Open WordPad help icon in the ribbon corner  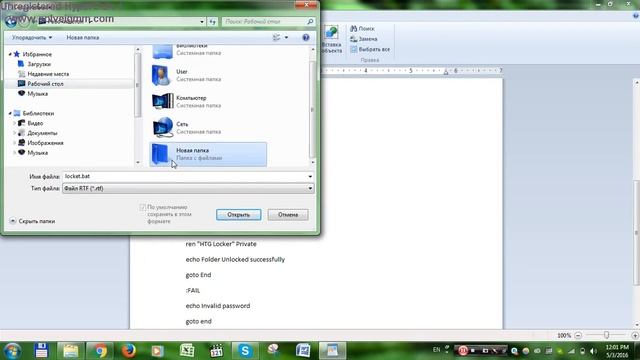636,16
